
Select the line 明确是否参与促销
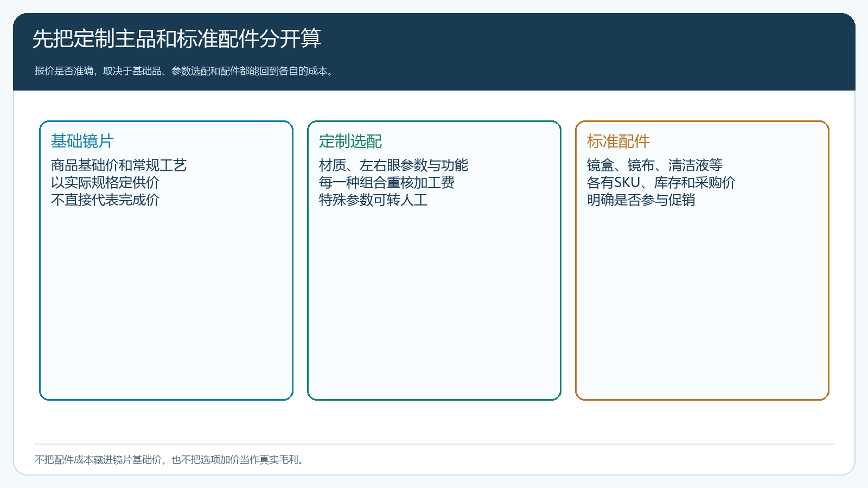(641, 200)
